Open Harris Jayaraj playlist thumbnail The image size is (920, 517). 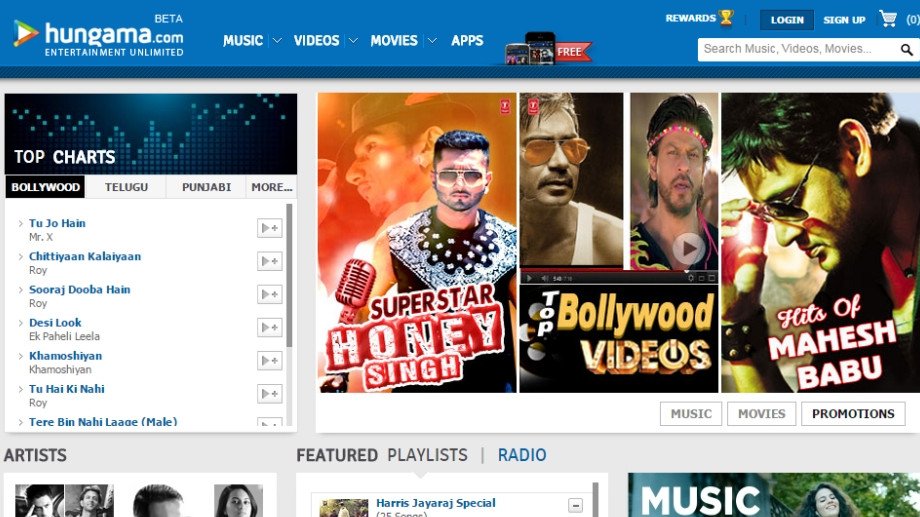click(x=343, y=508)
